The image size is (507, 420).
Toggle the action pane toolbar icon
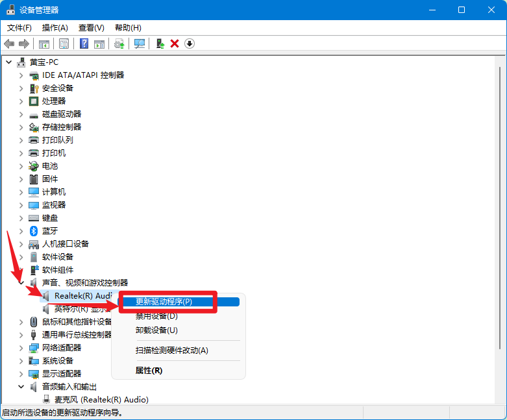click(99, 44)
